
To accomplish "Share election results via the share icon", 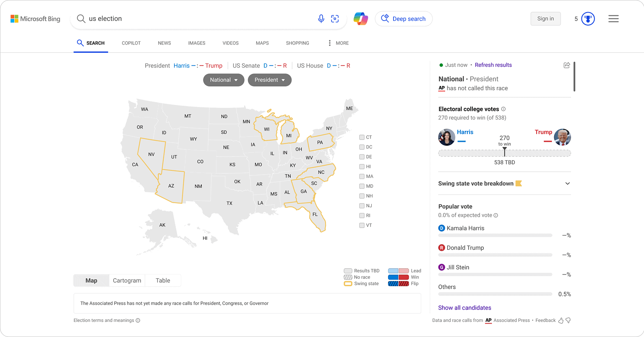I will (x=566, y=65).
